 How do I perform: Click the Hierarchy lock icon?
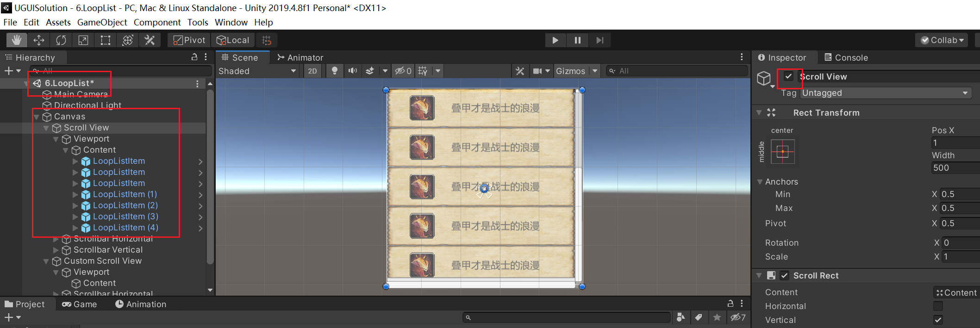(194, 57)
